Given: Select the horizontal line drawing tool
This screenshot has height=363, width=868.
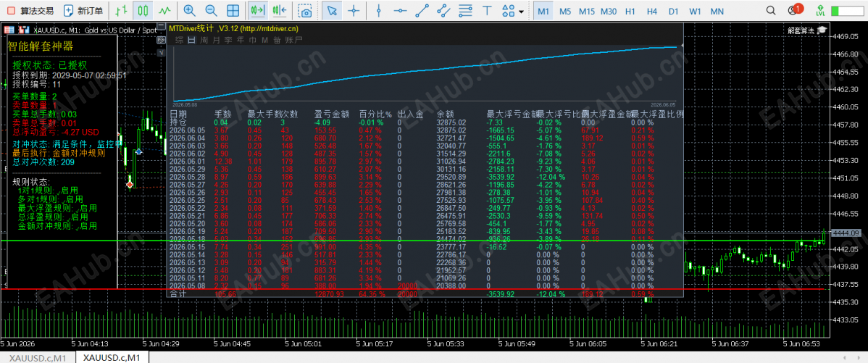Looking at the screenshot, I should pos(400,11).
